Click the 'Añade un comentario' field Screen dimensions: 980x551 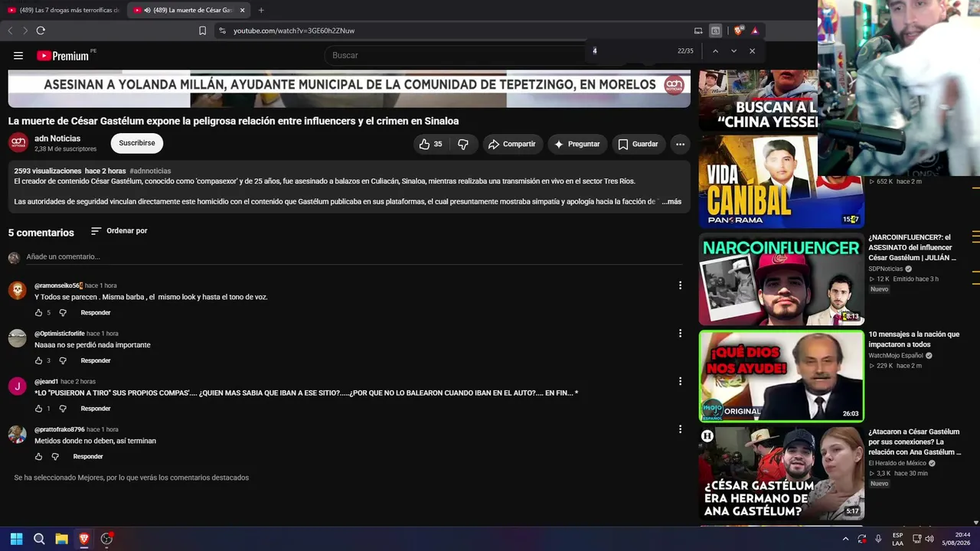pyautogui.click(x=354, y=257)
